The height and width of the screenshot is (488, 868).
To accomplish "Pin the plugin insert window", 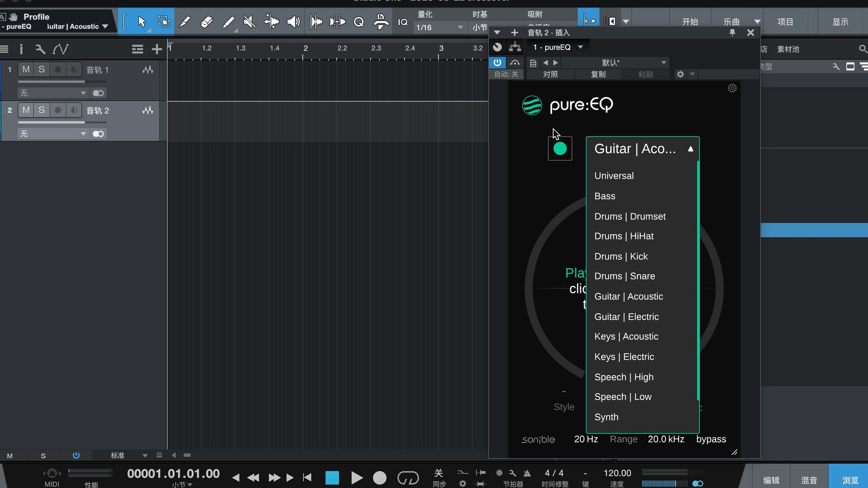I will point(732,33).
